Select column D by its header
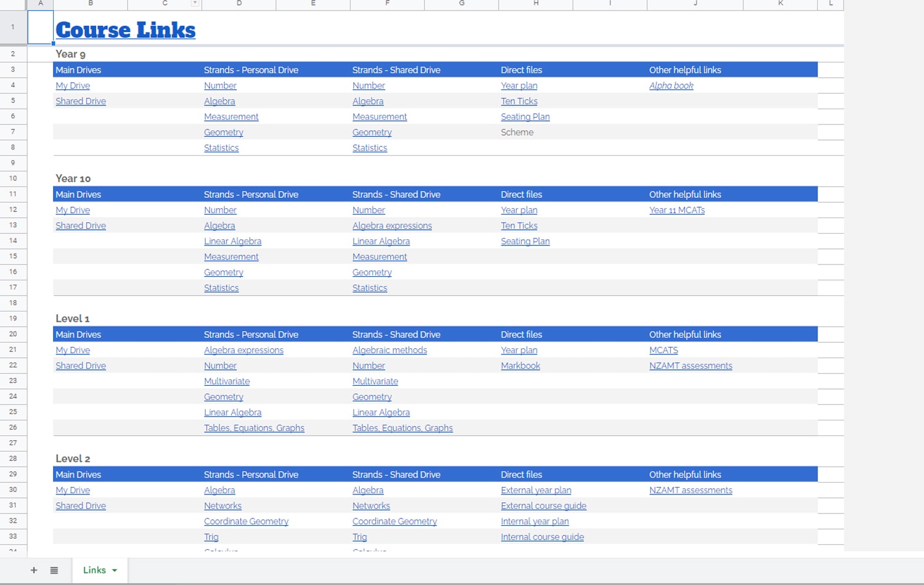 pos(239,4)
